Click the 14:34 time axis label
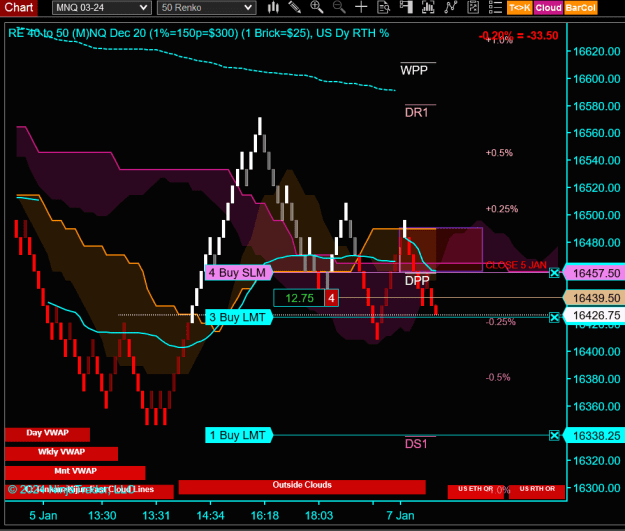 click(x=210, y=516)
